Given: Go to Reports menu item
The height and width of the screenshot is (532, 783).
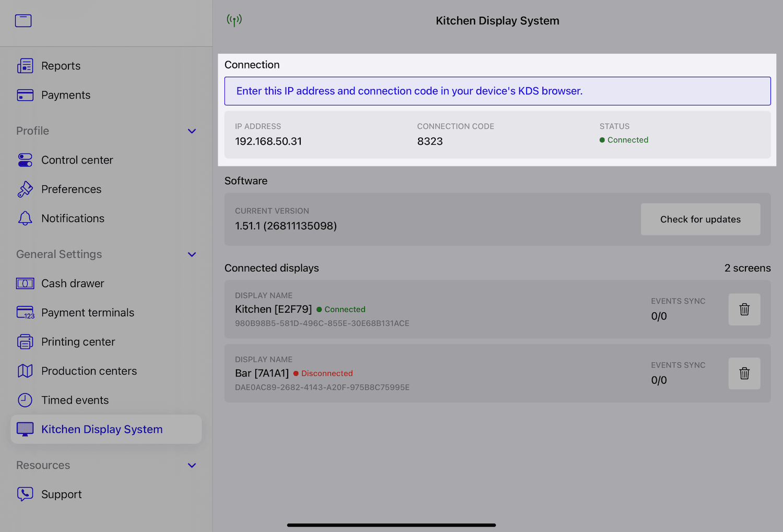Looking at the screenshot, I should click(61, 66).
